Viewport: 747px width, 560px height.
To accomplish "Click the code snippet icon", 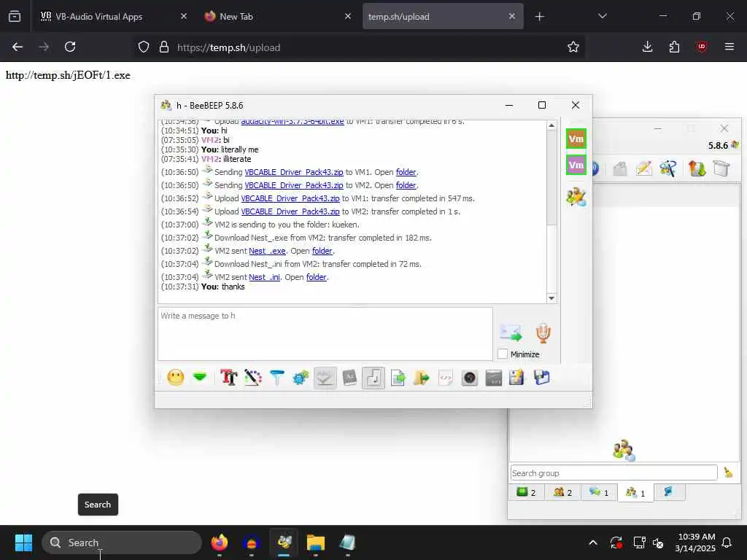I will pyautogui.click(x=446, y=378).
